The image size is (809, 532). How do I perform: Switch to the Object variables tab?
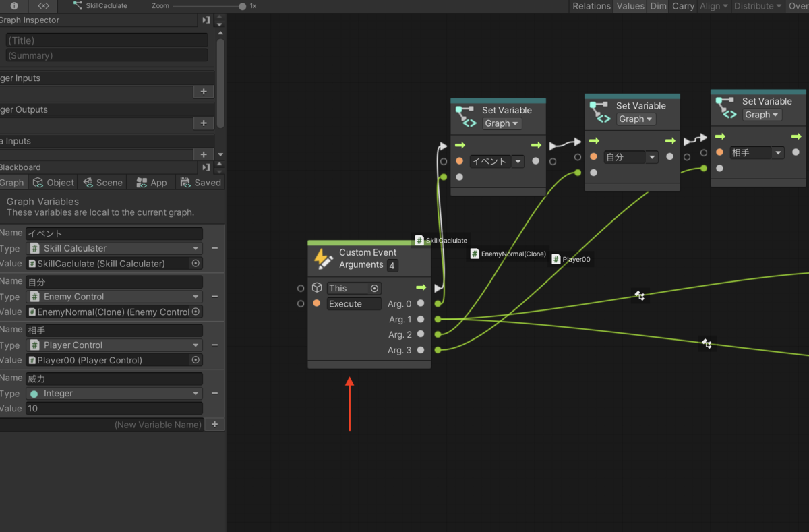[53, 183]
